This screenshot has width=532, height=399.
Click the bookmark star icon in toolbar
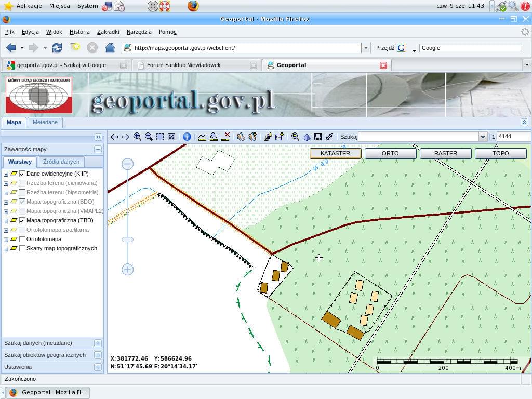pos(75,47)
